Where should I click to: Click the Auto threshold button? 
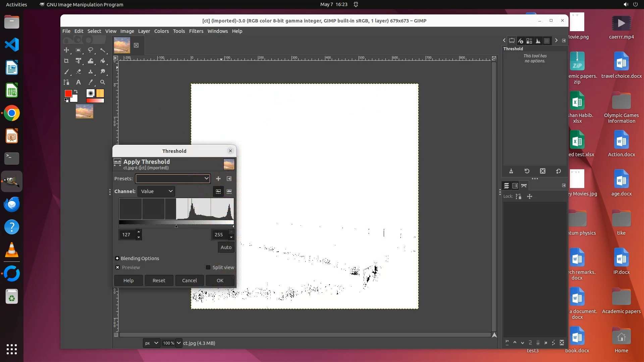[226, 247]
